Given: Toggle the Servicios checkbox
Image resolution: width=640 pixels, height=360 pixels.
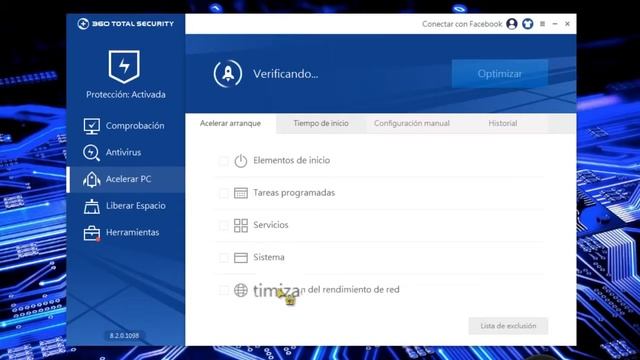Looking at the screenshot, I should [x=223, y=225].
